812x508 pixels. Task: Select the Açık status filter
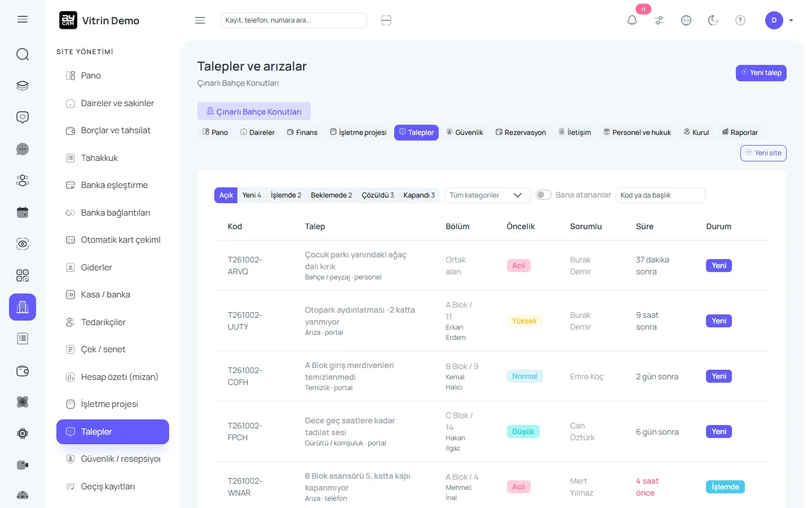point(226,195)
